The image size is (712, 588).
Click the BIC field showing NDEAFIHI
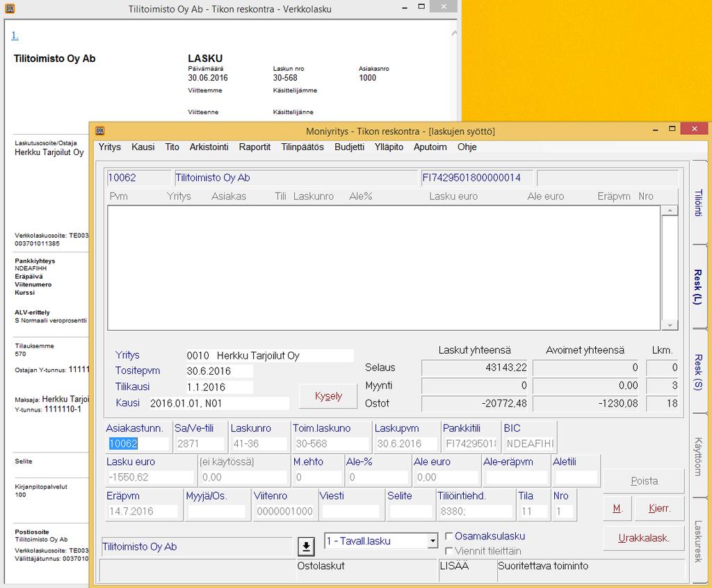pyautogui.click(x=529, y=443)
